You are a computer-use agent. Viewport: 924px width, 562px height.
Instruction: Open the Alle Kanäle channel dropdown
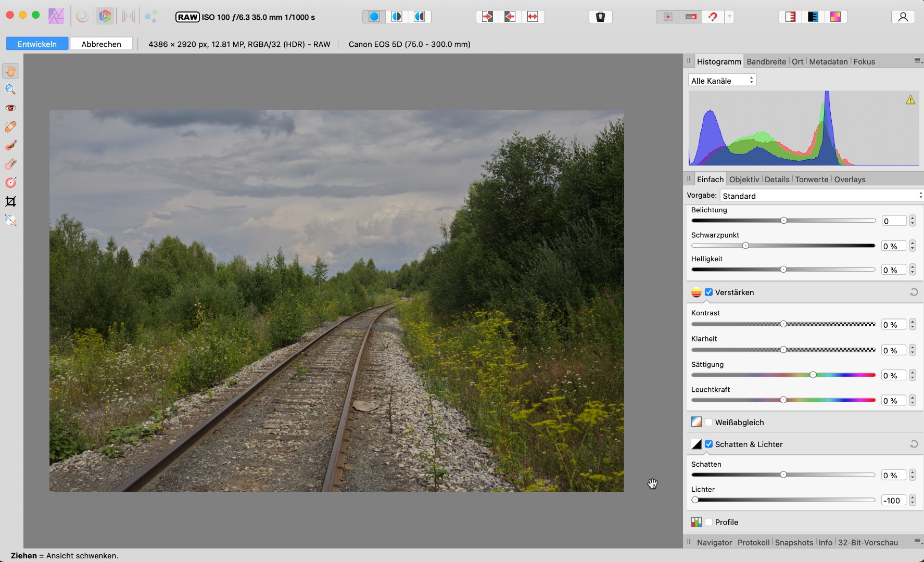pyautogui.click(x=722, y=81)
